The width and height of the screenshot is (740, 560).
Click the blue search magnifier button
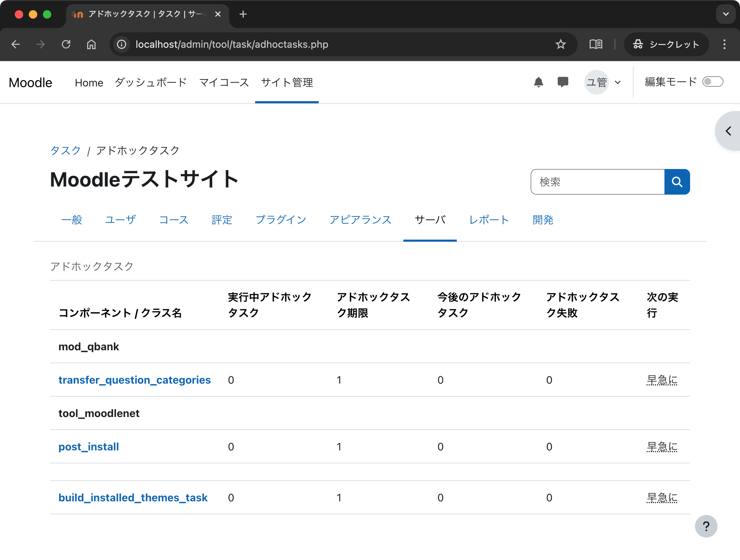pos(677,182)
